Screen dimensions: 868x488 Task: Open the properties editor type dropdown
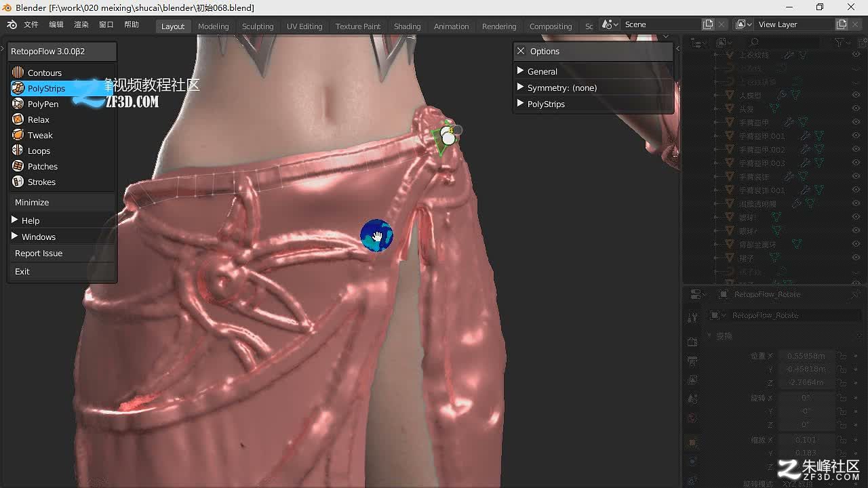[698, 294]
